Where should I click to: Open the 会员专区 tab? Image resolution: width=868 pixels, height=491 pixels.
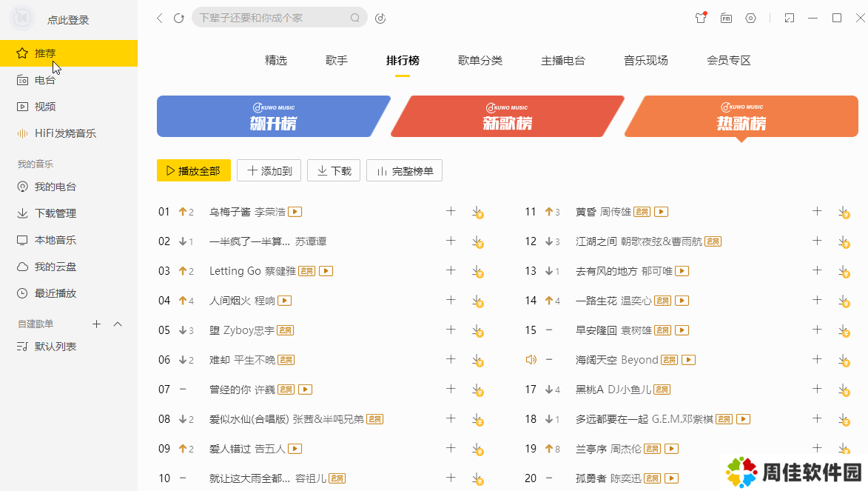coord(728,61)
